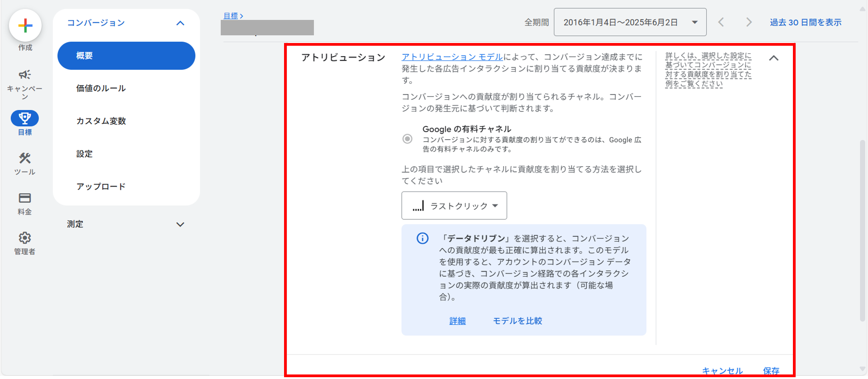Open カスタム変数 menu item
The width and height of the screenshot is (868, 379).
[x=101, y=121]
